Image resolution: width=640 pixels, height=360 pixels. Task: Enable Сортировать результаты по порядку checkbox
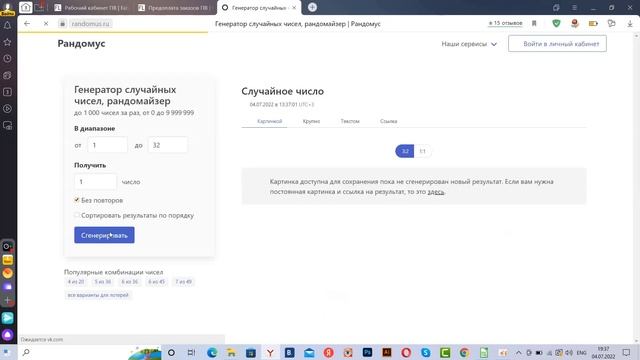77,215
